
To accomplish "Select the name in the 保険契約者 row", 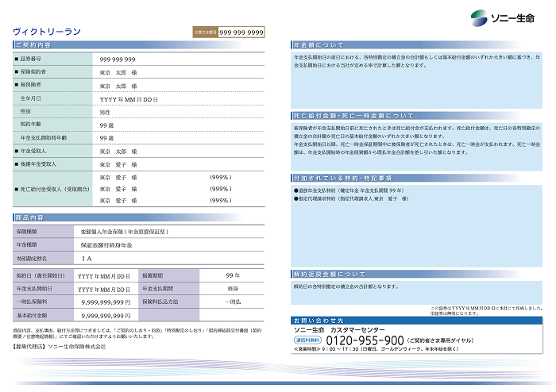I will click(118, 72).
